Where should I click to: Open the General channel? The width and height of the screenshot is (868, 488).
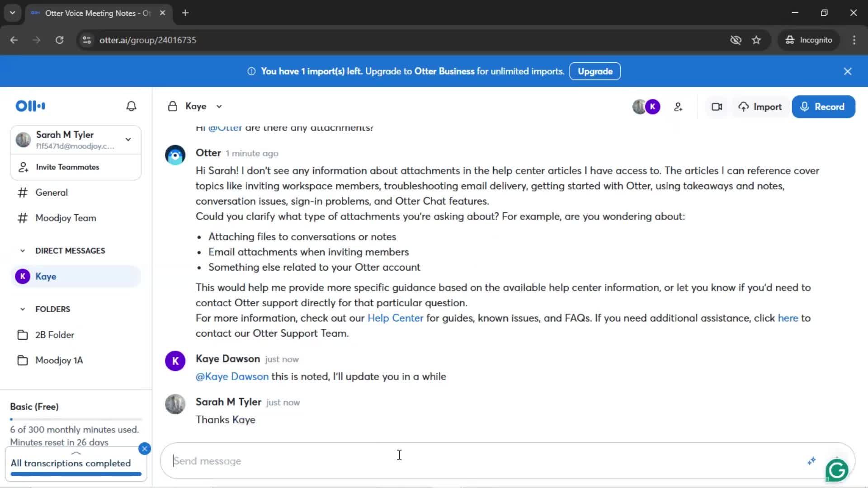point(52,192)
